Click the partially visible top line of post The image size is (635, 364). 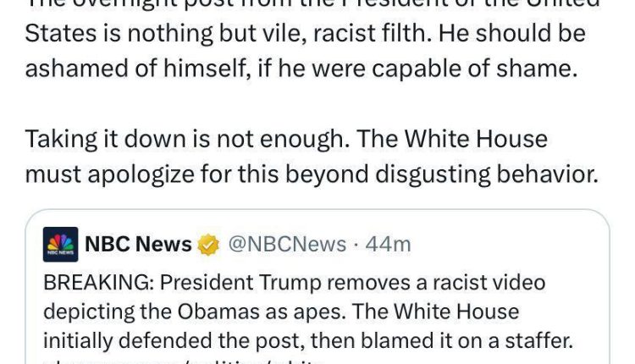tap(312, 4)
